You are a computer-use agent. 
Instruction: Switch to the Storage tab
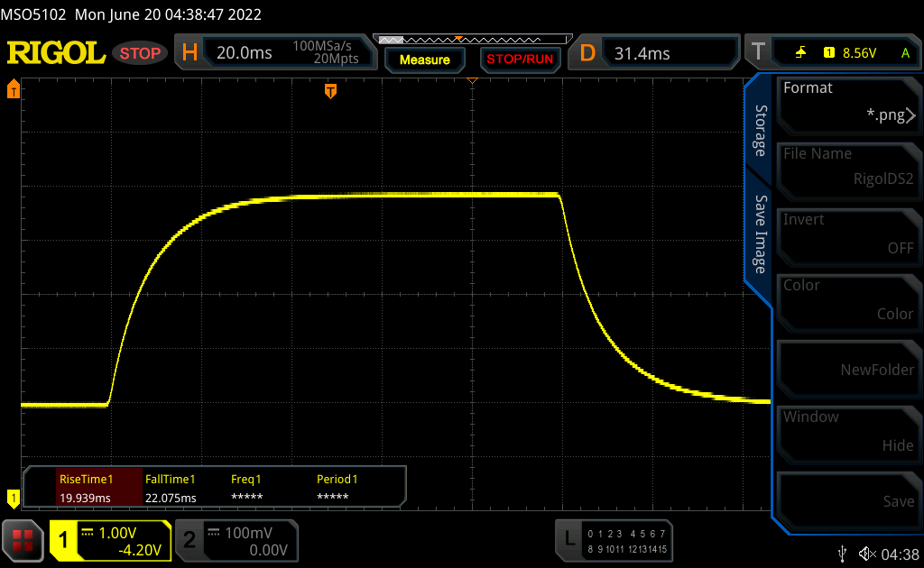tap(760, 131)
